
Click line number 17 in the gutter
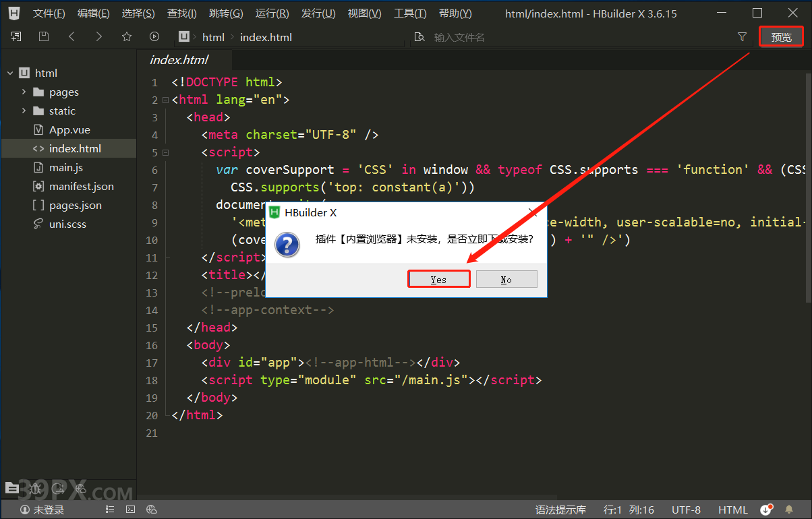152,363
